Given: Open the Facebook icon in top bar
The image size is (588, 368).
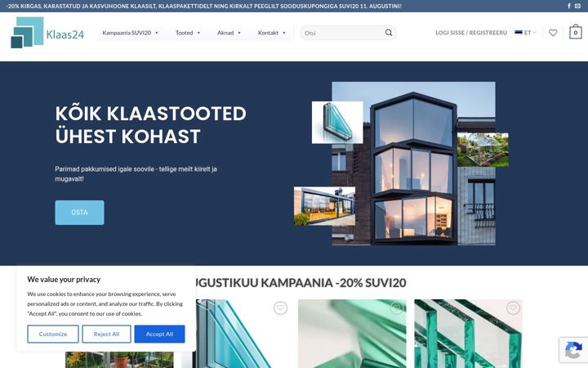Looking at the screenshot, I should tap(569, 6).
